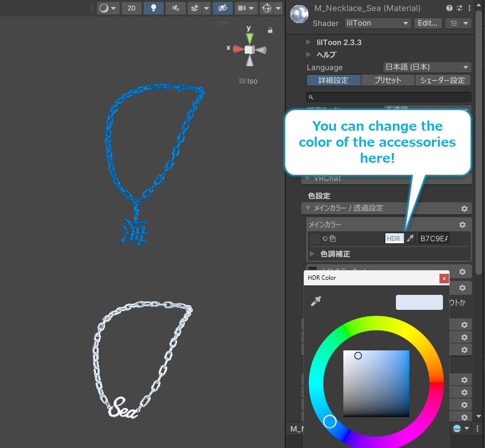Use the eyedropper in HDR Color window
This screenshot has height=448, width=485.
(316, 301)
